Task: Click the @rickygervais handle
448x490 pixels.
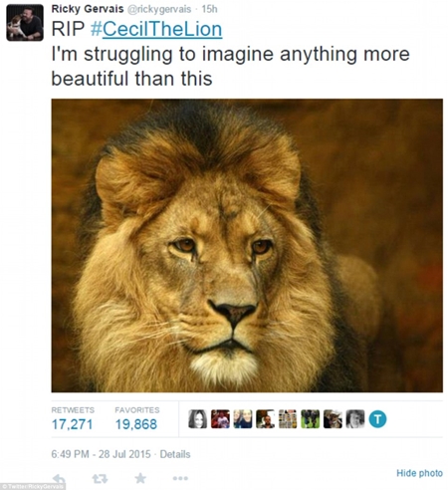Action: click(x=159, y=9)
